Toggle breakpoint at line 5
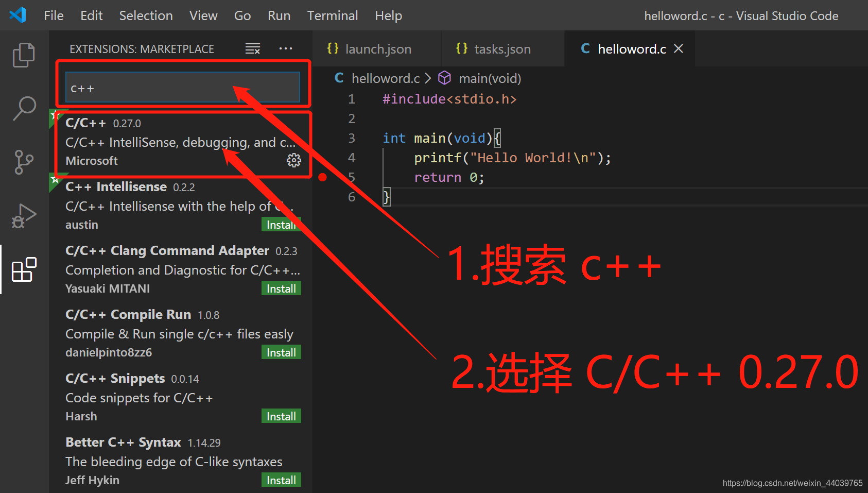 323,177
